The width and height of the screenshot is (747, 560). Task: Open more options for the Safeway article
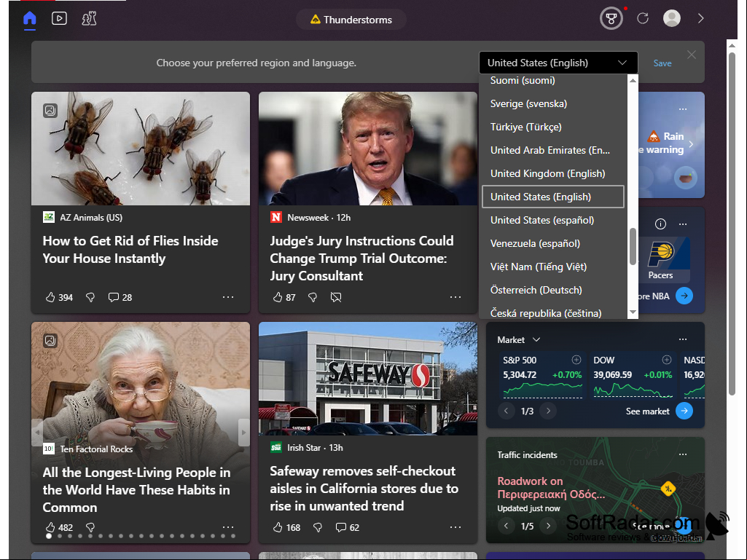tap(455, 527)
